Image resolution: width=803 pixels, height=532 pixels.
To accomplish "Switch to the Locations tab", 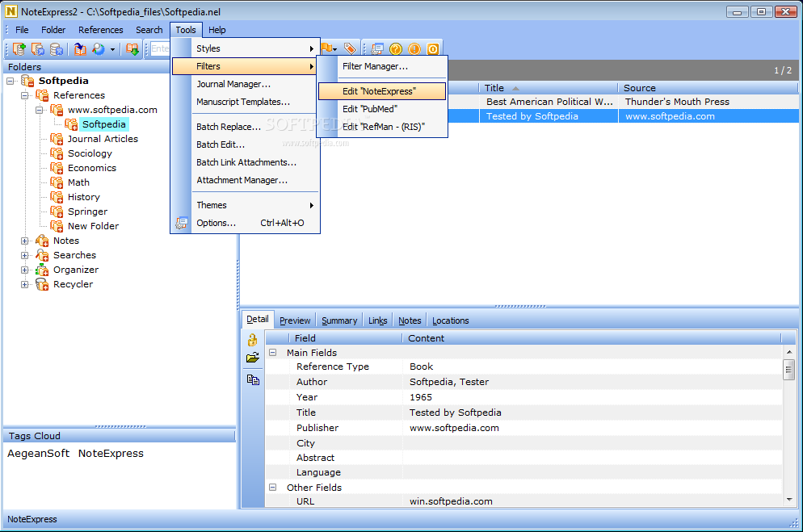I will click(451, 320).
